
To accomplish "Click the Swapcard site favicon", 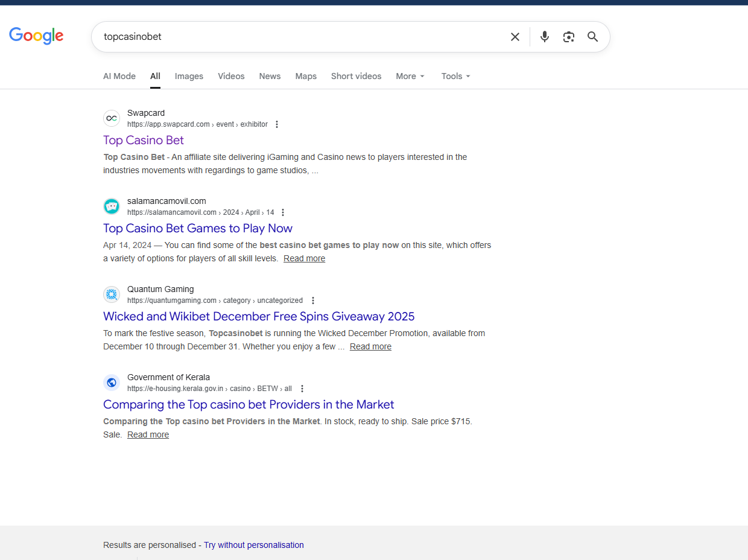I will (x=112, y=118).
